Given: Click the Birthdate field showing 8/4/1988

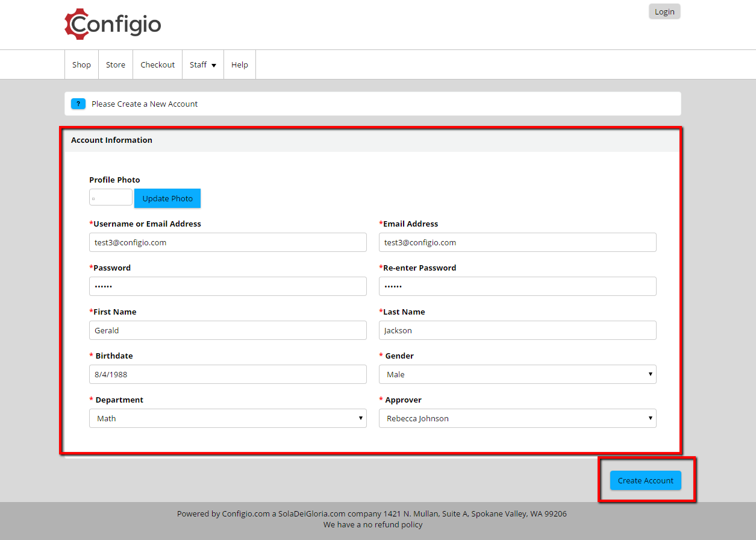Looking at the screenshot, I should point(228,374).
